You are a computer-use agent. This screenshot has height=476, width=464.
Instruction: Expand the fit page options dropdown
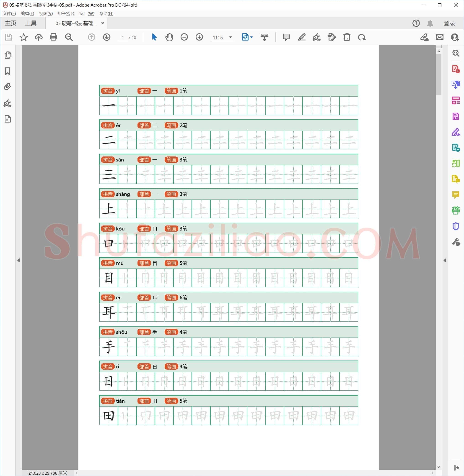(251, 37)
